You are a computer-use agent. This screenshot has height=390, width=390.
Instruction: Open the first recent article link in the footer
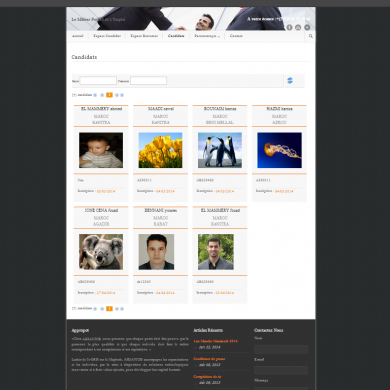pos(216,341)
